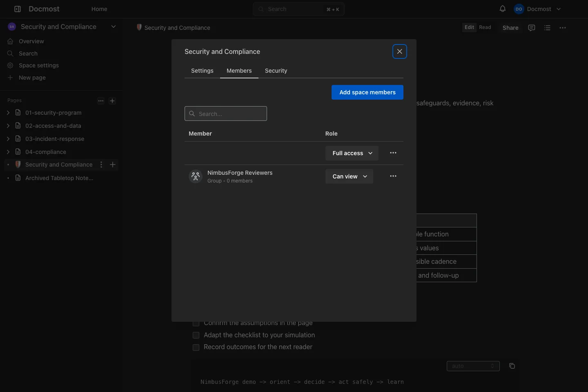Screen dimensions: 588x392
Task: Open the sidebar Search item
Action: tap(28, 53)
